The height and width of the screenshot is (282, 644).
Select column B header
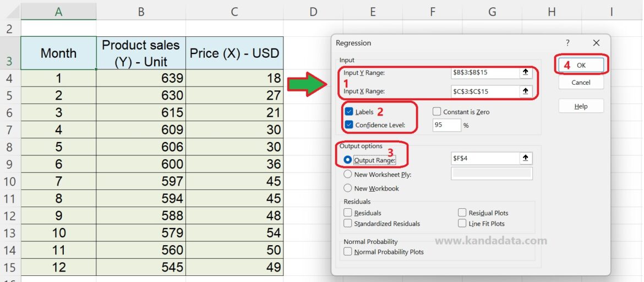(141, 12)
